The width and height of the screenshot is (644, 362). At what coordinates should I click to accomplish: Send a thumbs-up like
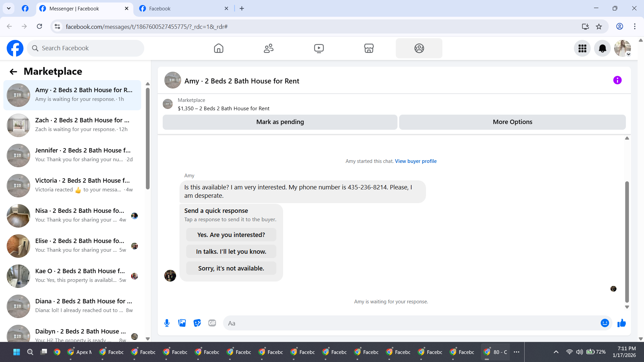[x=622, y=323]
